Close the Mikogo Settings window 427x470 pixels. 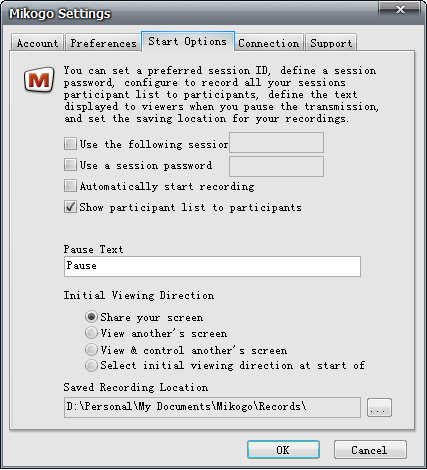click(400, 9)
